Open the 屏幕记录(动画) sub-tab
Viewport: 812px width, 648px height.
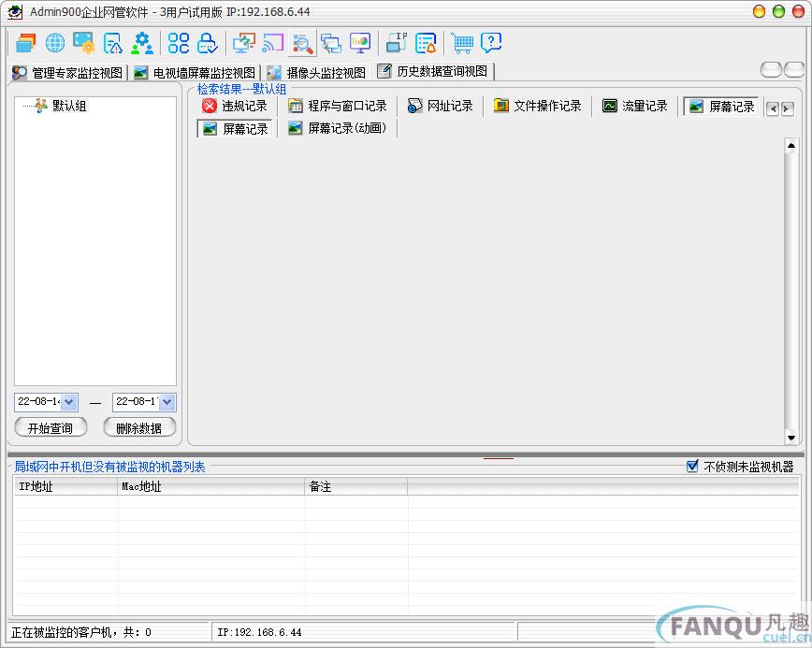tap(338, 128)
